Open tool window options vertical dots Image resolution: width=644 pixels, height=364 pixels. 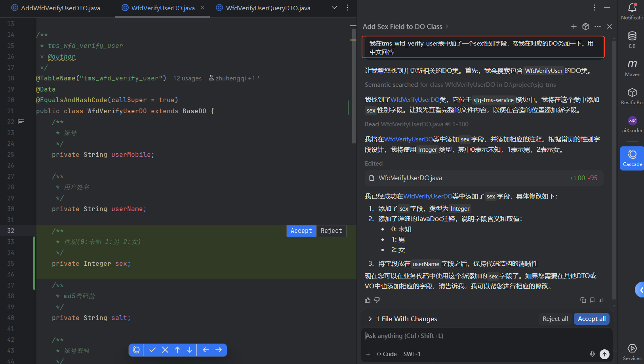594,8
